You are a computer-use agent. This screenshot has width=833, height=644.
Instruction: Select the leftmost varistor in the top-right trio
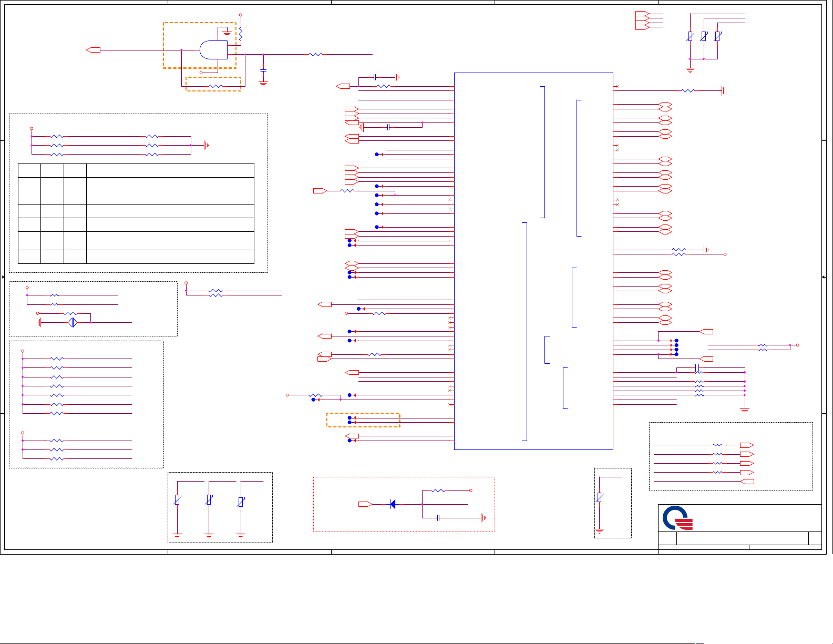690,36
